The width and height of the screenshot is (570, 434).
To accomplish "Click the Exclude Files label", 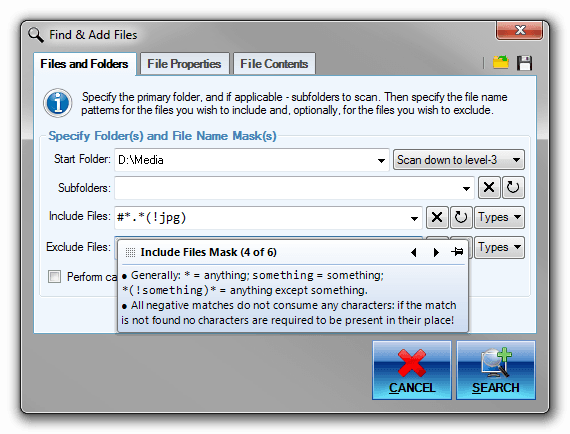I will pyautogui.click(x=78, y=247).
